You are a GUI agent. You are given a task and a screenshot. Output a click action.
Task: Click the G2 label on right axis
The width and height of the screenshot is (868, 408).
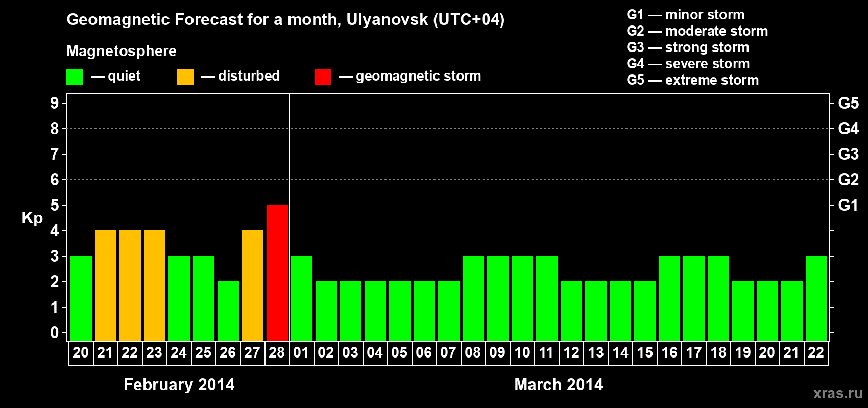click(x=849, y=180)
